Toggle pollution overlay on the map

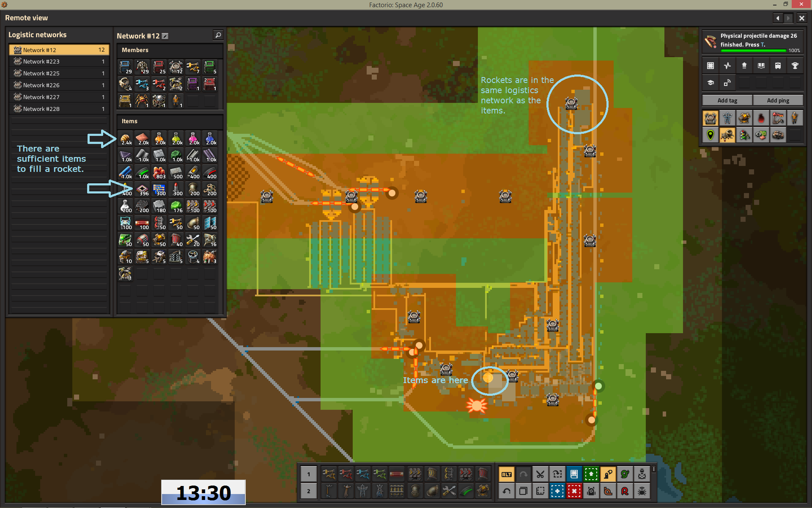761,118
